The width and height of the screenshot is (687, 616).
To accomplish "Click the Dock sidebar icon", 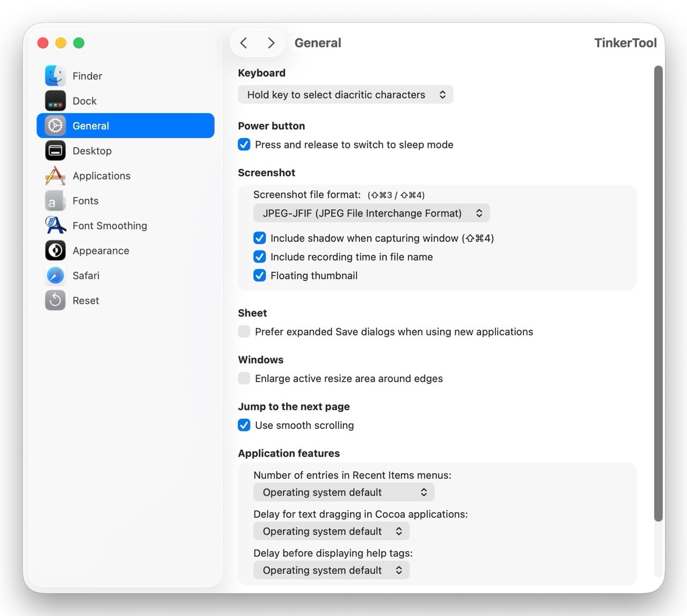I will 55,100.
